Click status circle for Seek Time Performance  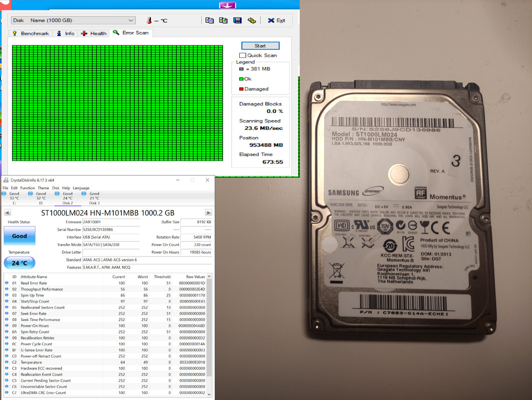7,319
